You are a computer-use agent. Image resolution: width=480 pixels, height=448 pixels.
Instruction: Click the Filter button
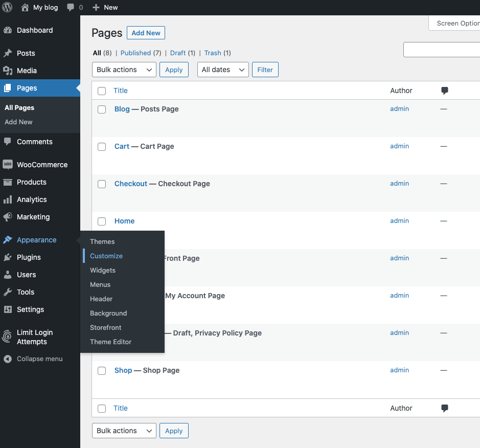(x=265, y=70)
